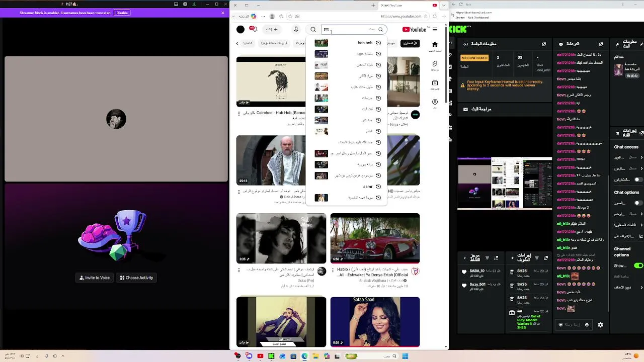Click the heart icon next to Suzy_501
The height and width of the screenshot is (362, 644).
pos(464,286)
